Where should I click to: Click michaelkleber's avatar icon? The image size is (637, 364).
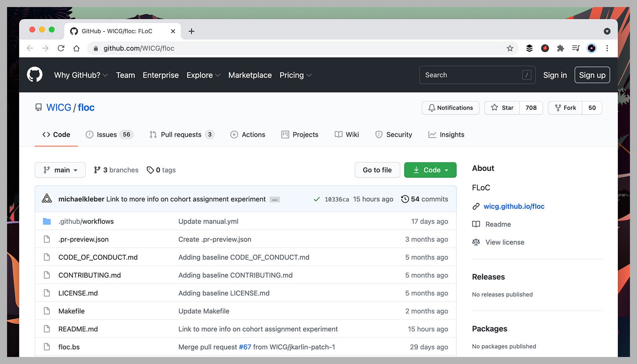point(47,199)
